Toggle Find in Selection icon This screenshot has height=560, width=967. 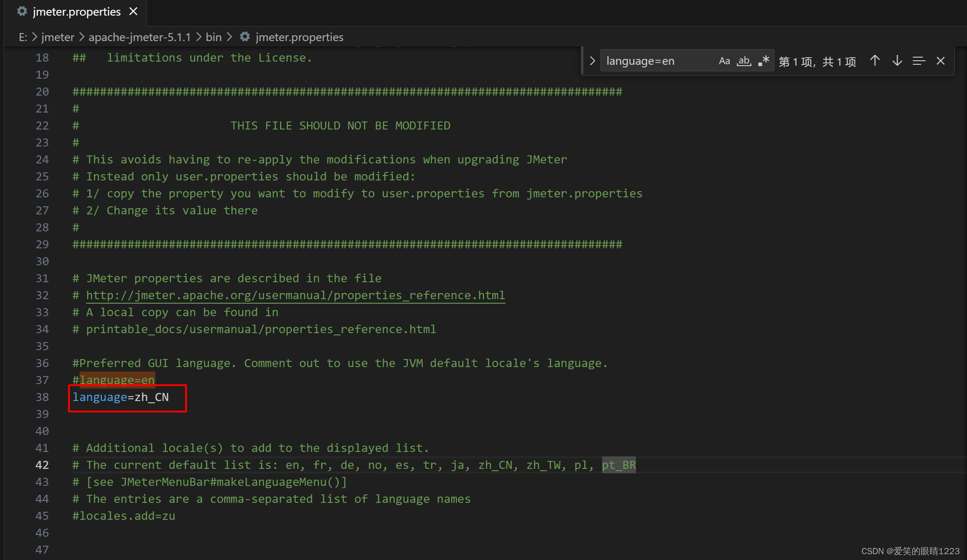tap(918, 61)
